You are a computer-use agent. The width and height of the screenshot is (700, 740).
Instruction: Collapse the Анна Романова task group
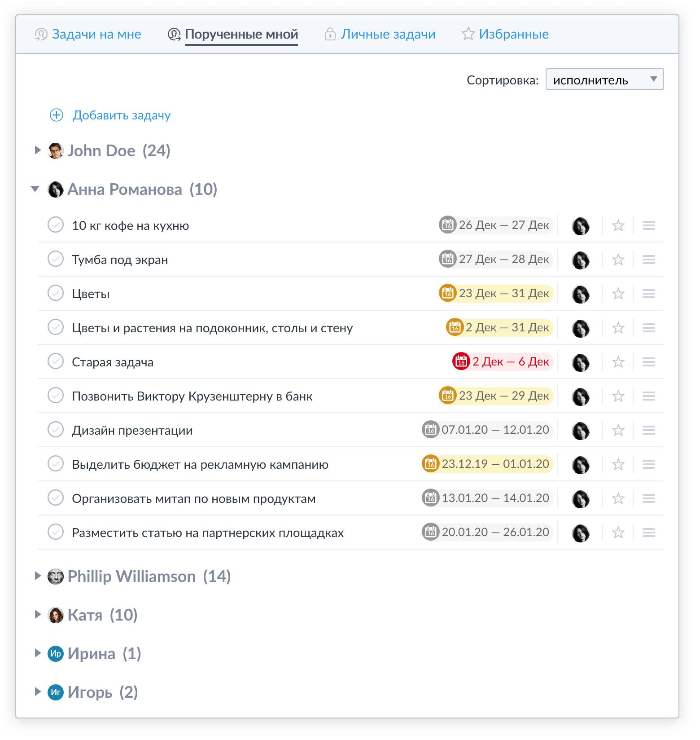(35, 189)
